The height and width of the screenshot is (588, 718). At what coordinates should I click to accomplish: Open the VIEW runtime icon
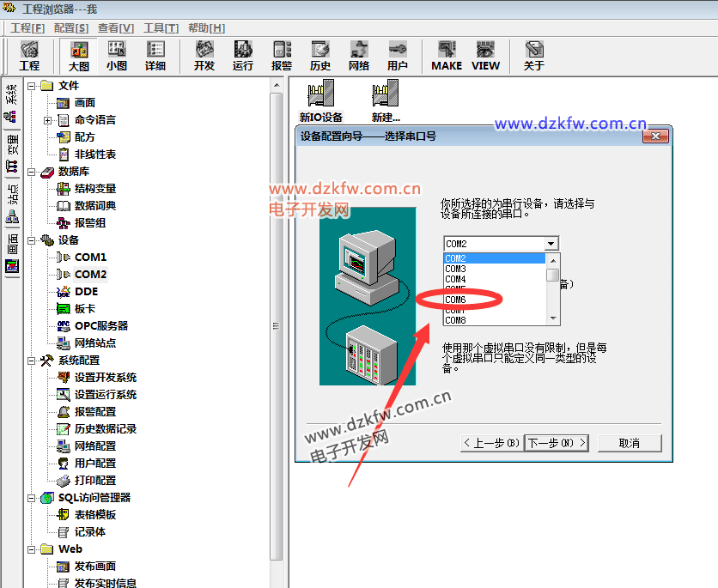pos(485,55)
